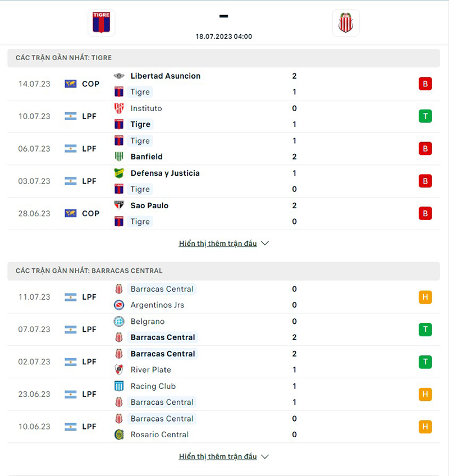Screen dimensions: 449x476
Task: Click the Sao Paulo team logo
Action: coord(119,205)
